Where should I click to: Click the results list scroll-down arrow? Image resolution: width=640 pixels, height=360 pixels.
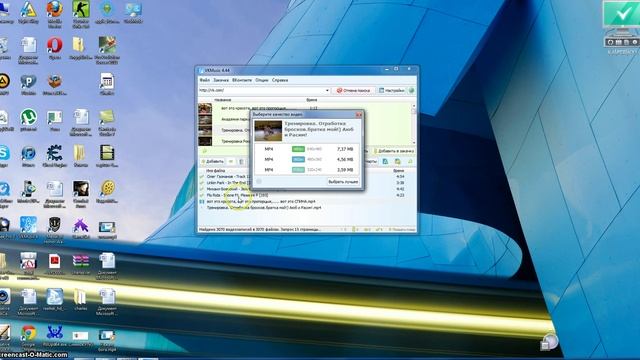tap(413, 142)
